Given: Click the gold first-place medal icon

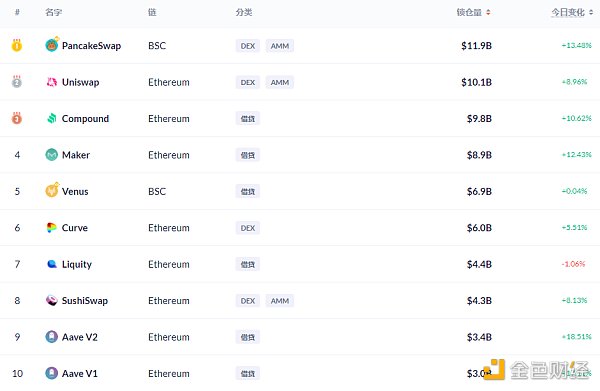Looking at the screenshot, I should 17,45.
